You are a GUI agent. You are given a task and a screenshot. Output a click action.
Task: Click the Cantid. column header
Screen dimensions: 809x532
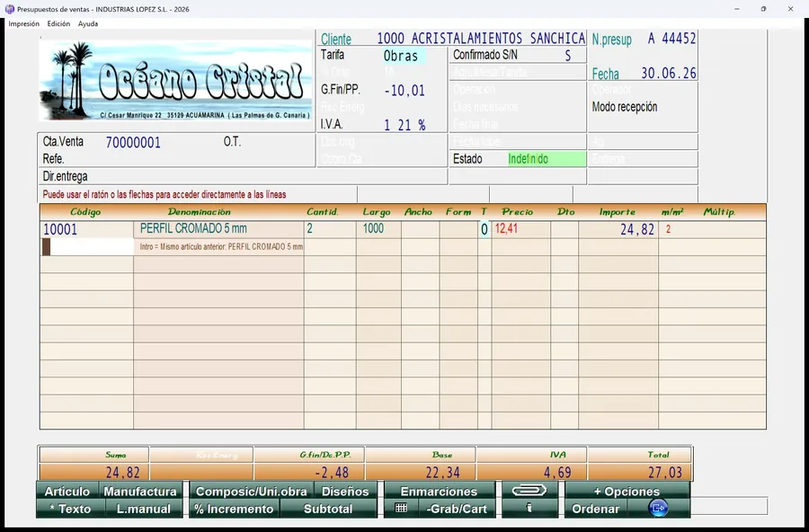click(x=323, y=211)
